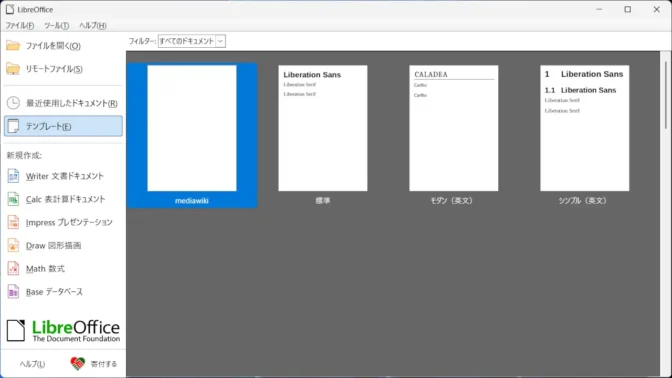Click ファイルを開く button label

point(53,45)
